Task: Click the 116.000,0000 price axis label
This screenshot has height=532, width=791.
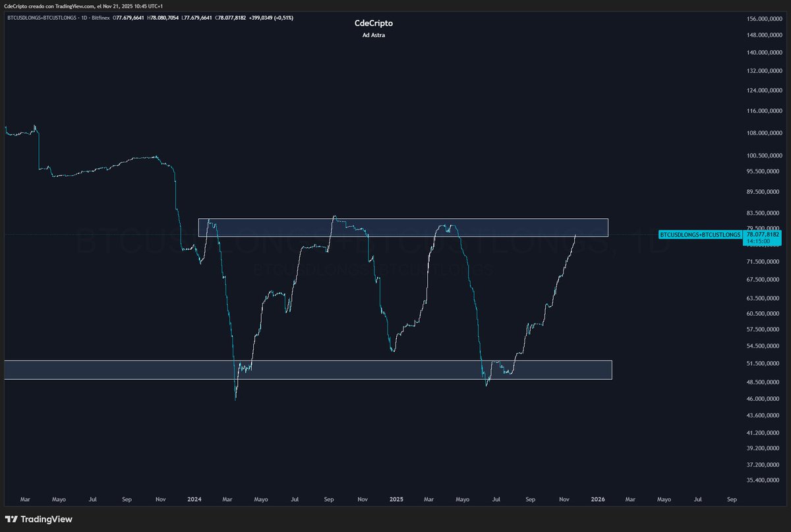Action: (765, 111)
